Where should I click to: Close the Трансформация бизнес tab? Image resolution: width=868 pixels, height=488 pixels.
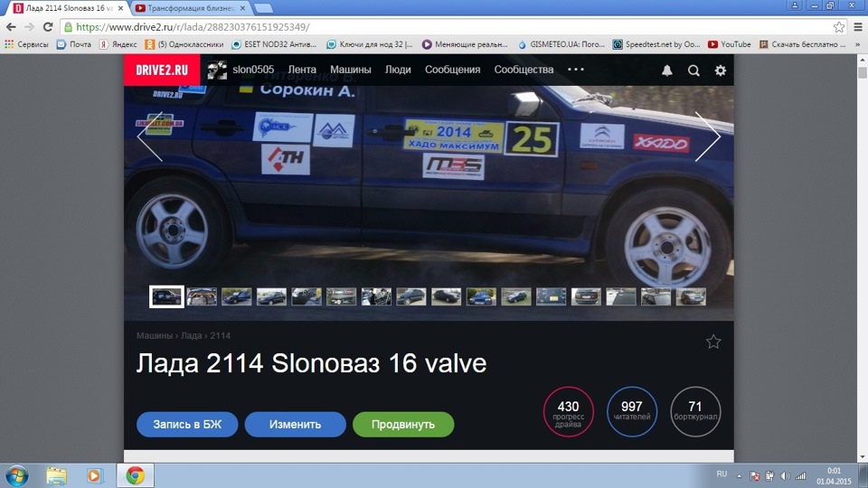(242, 8)
